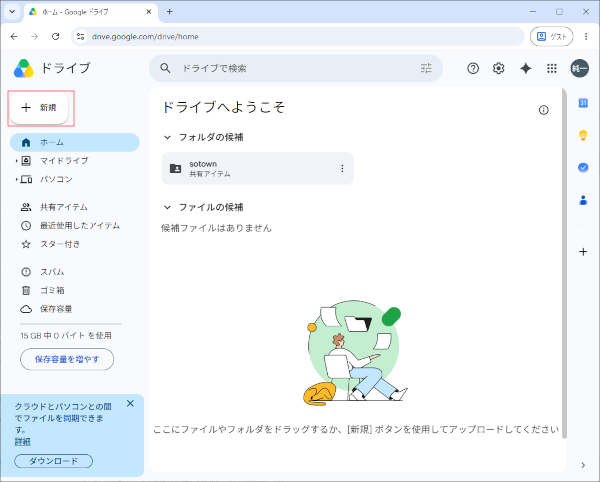The image size is (600, 482).
Task: Click the search magnifier icon
Action: pyautogui.click(x=165, y=68)
